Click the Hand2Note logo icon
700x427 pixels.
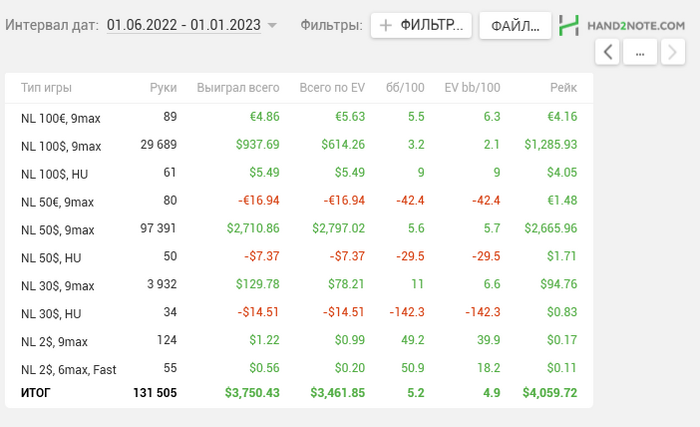[x=570, y=25]
